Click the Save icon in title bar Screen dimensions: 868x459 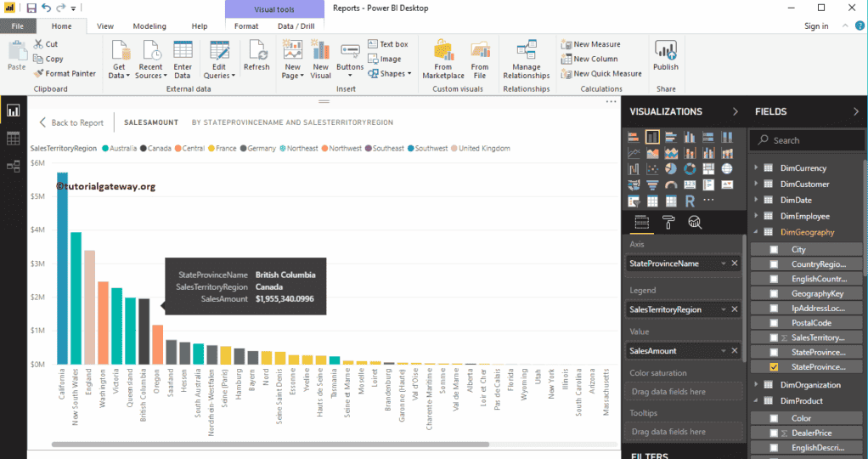(x=31, y=8)
